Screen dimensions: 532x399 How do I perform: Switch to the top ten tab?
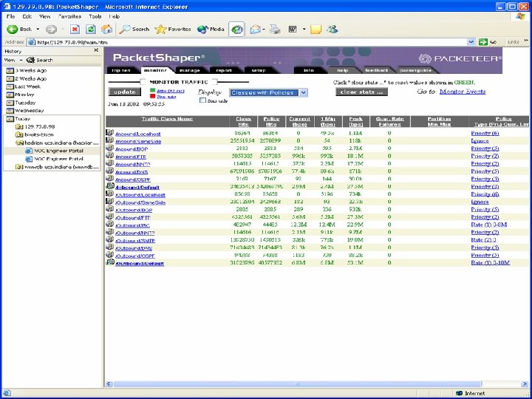tap(121, 70)
